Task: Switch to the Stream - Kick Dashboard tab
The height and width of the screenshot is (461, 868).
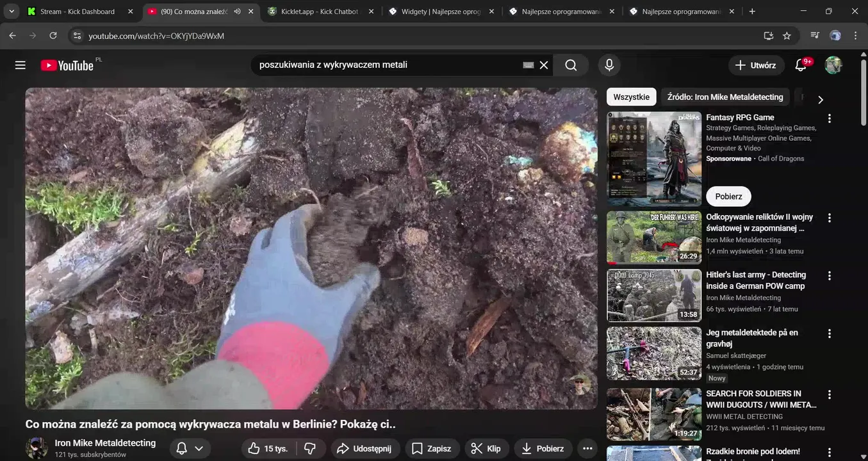Action: (x=78, y=12)
